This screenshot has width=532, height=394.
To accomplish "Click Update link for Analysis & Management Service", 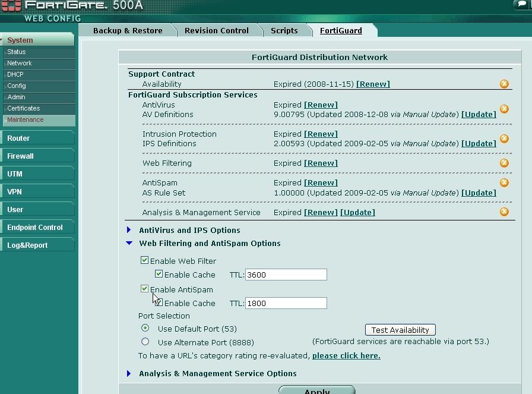I will click(x=357, y=213).
